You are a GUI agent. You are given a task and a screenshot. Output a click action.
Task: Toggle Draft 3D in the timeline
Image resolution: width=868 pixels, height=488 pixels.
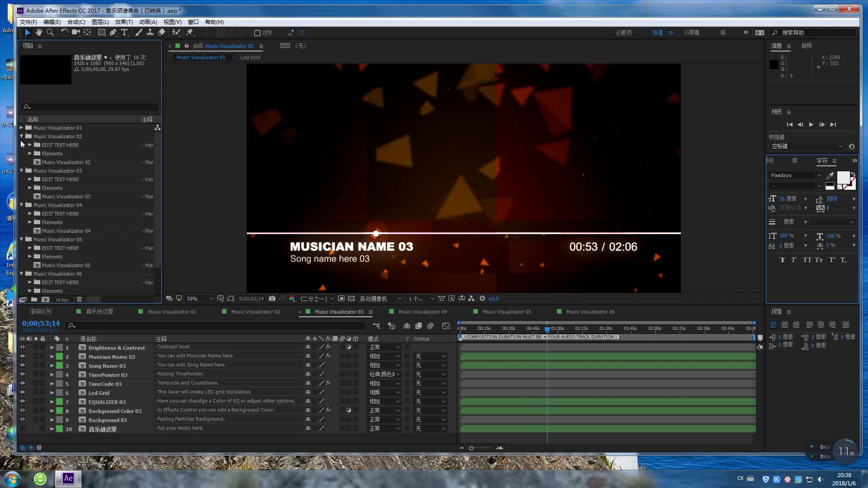pos(392,326)
